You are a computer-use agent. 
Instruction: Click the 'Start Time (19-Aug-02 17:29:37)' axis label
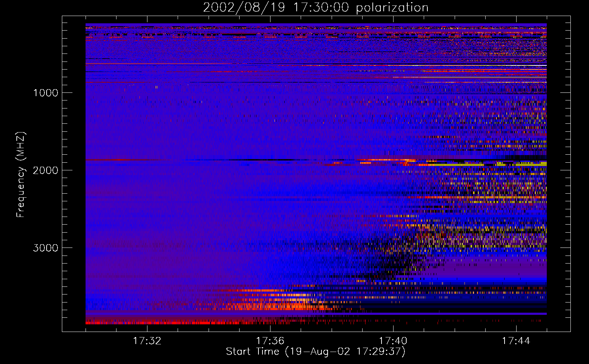(x=316, y=352)
